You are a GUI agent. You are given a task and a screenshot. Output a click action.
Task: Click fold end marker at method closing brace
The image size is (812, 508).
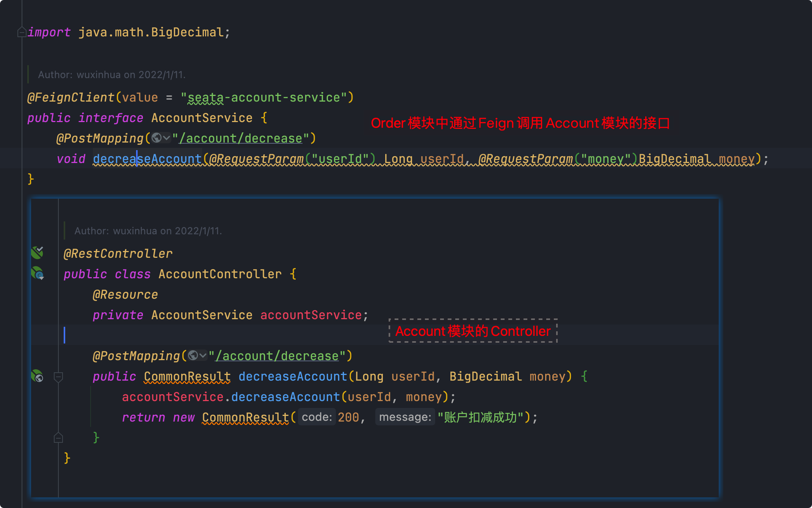pos(58,438)
